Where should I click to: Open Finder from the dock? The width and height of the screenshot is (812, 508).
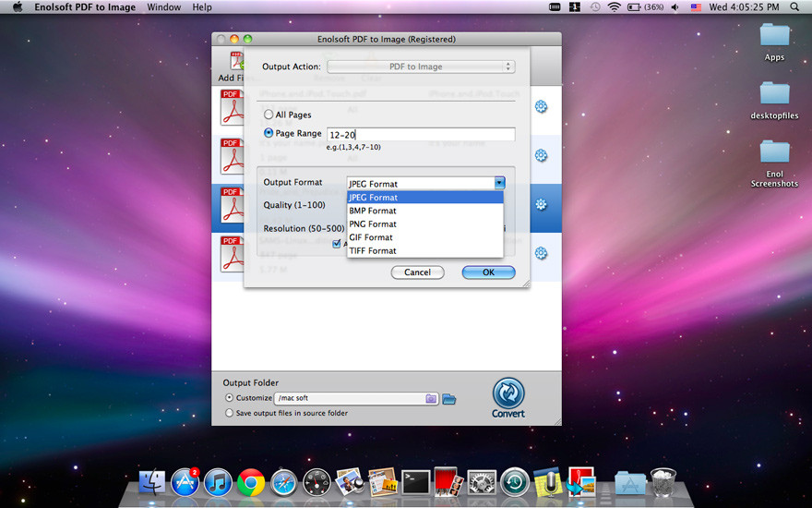pyautogui.click(x=152, y=482)
